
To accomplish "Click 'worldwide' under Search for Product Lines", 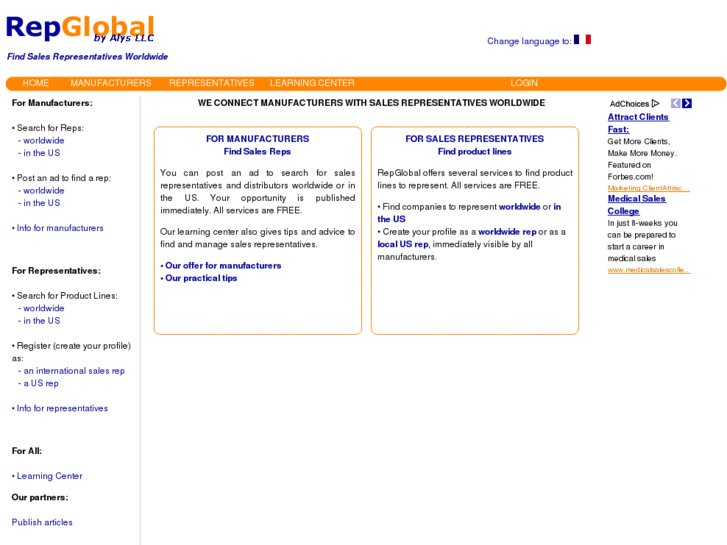I will pyautogui.click(x=44, y=308).
